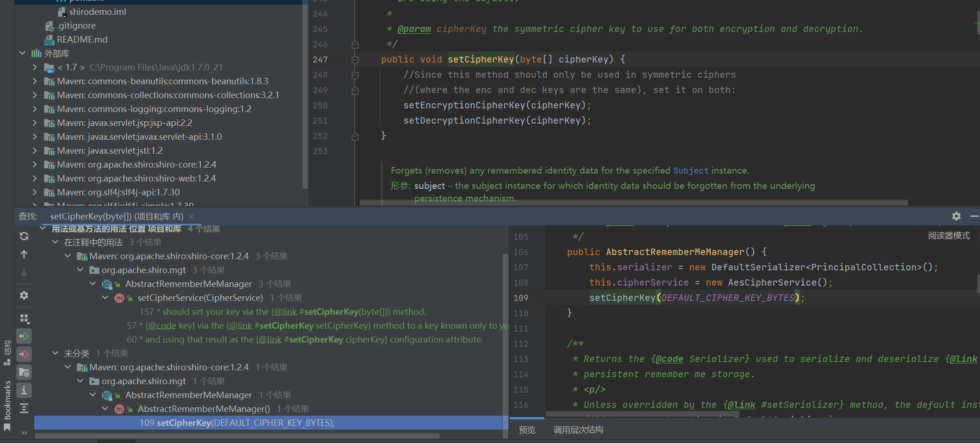Click setCipherKey method name at line 247
980x443 pixels.
coord(481,59)
